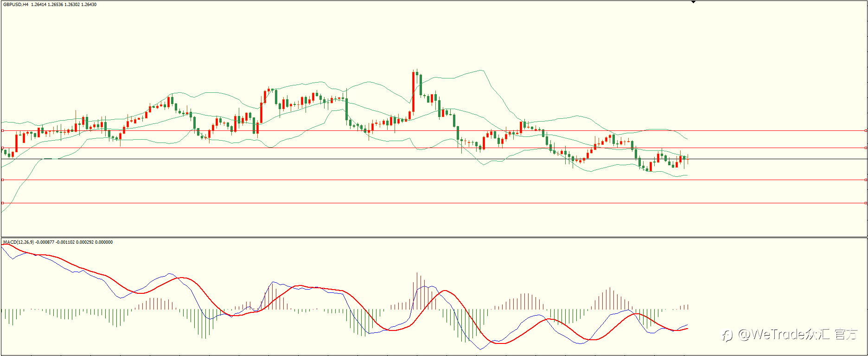This screenshot has height=356, width=868.
Task: Click right handle of third red horizontal line
Action: coord(866,180)
